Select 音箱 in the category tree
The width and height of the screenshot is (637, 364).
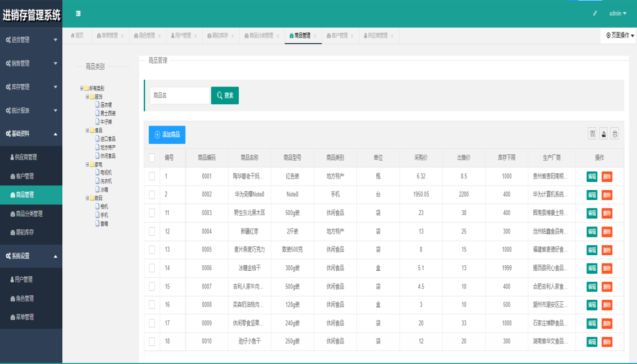tap(104, 224)
